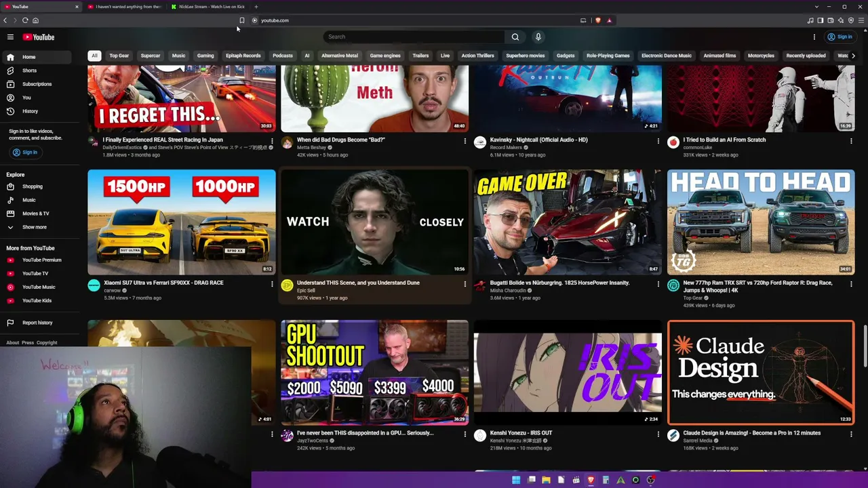The width and height of the screenshot is (868, 488).
Task: Open the YouTube guide hamburger menu
Action: coord(10,37)
